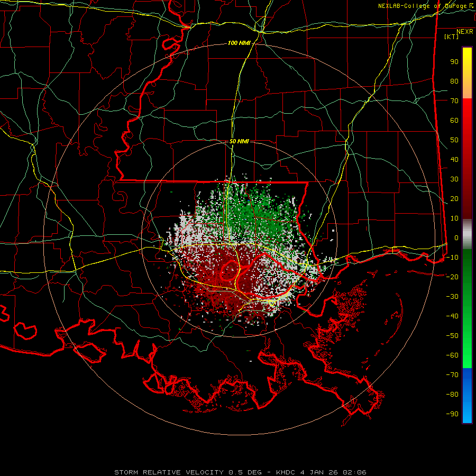Click the 100 NMI range ring label

[x=239, y=43]
